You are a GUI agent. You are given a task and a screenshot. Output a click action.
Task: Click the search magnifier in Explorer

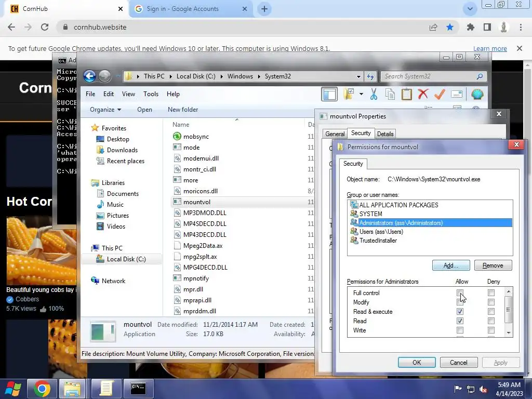coord(480,76)
